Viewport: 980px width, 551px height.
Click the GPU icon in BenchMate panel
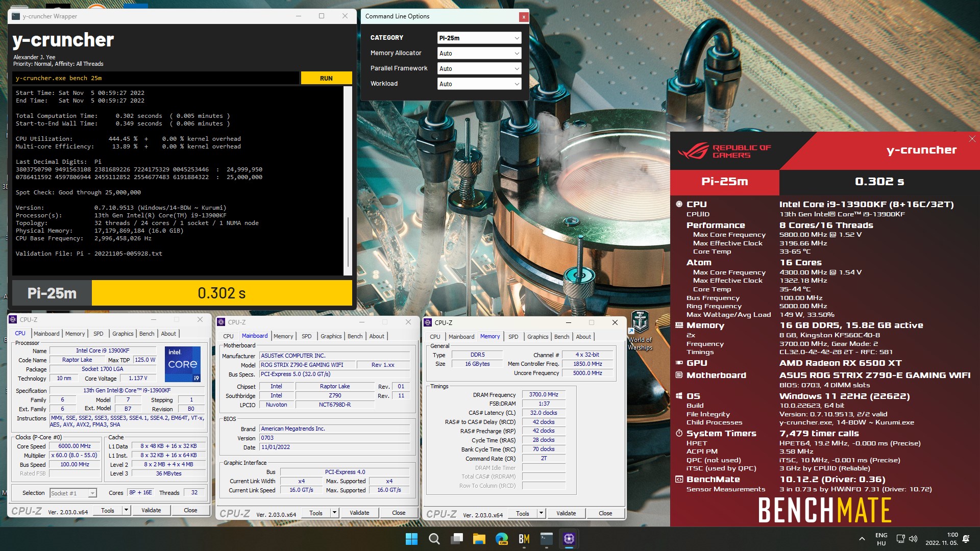[x=679, y=363]
